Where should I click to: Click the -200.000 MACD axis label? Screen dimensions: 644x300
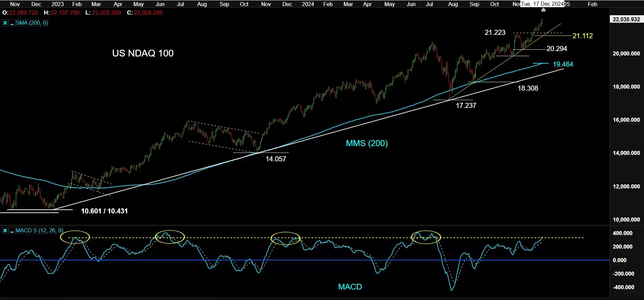623,274
